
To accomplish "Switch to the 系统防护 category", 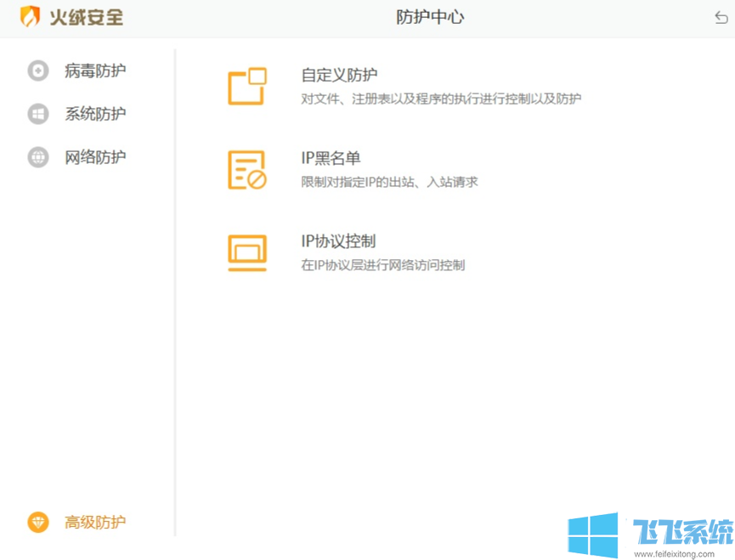I will [x=96, y=114].
